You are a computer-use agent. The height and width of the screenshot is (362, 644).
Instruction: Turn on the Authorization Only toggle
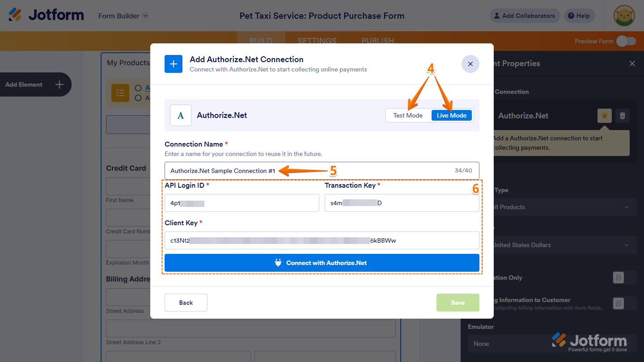[x=618, y=278]
